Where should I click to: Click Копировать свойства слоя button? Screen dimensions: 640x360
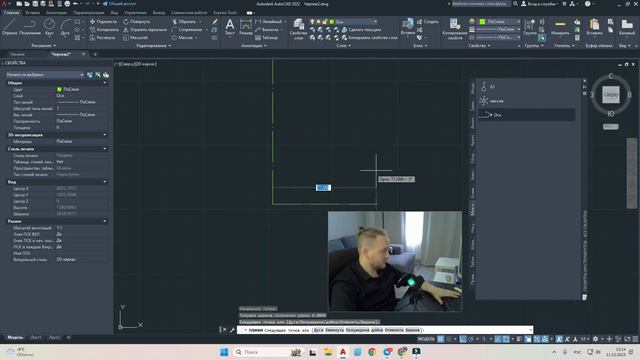coord(369,38)
